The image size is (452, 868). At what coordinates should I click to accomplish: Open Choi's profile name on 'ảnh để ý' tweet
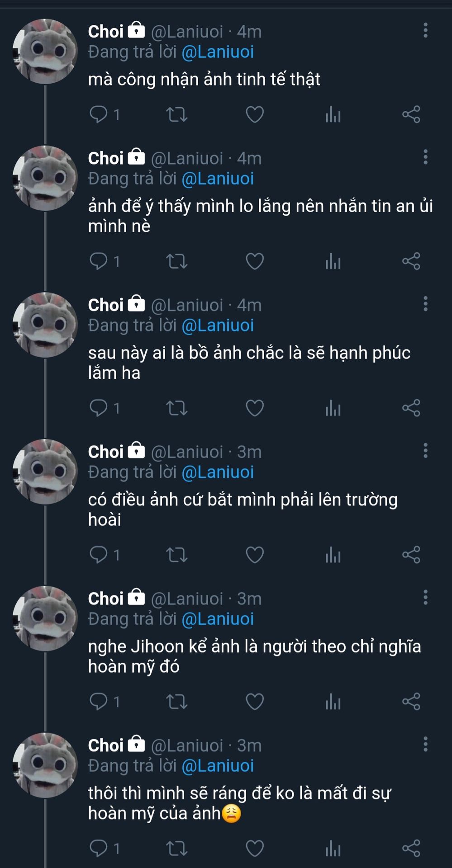(x=106, y=158)
